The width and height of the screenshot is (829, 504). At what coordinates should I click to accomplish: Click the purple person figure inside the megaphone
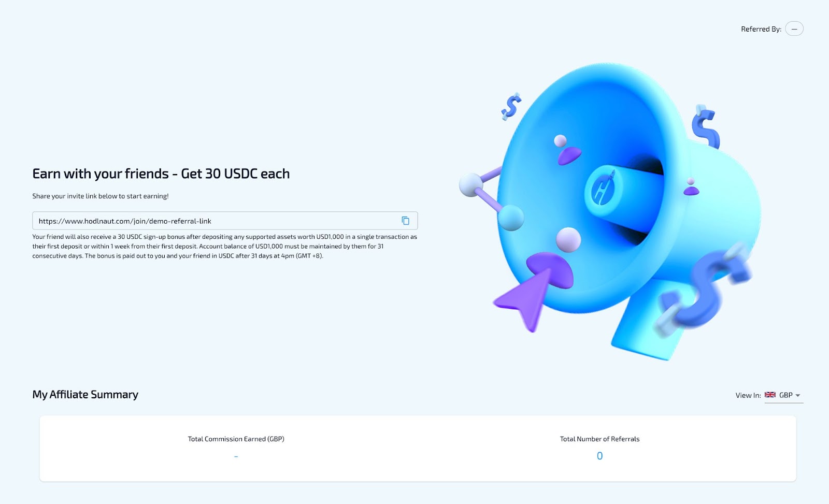[x=567, y=150]
